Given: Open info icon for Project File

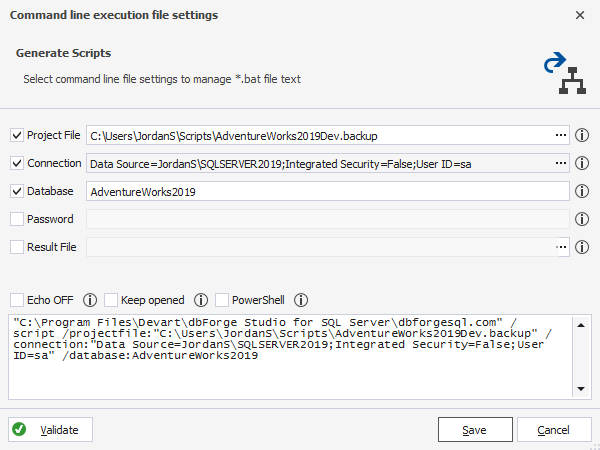Looking at the screenshot, I should pos(582,135).
